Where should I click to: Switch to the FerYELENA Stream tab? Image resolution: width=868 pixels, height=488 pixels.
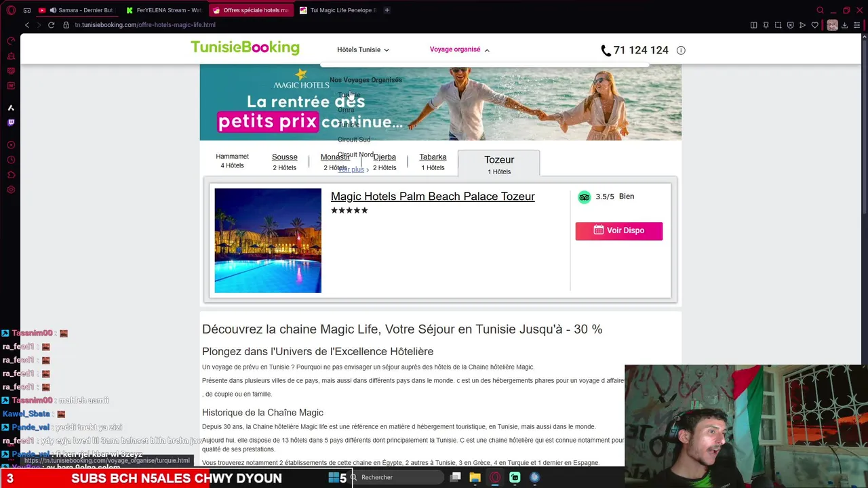tap(165, 10)
